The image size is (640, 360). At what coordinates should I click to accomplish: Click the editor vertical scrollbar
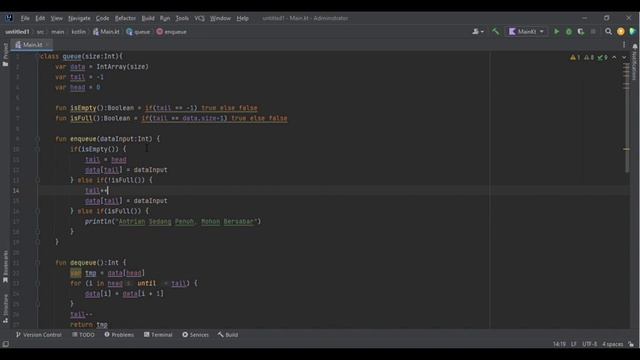coord(627,118)
